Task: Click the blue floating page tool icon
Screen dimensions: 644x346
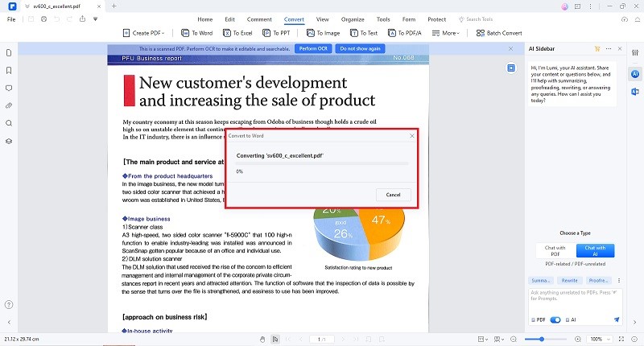Action: 511,68
